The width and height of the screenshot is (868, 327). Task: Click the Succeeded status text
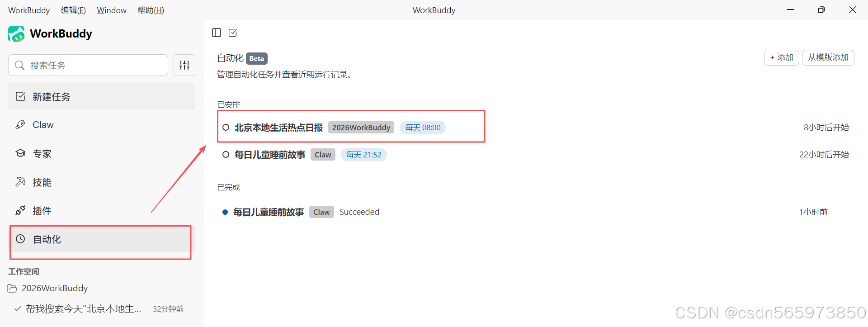click(359, 212)
